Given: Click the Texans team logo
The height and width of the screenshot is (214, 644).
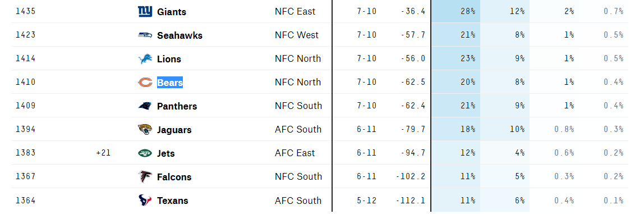Looking at the screenshot, I should (x=145, y=201).
